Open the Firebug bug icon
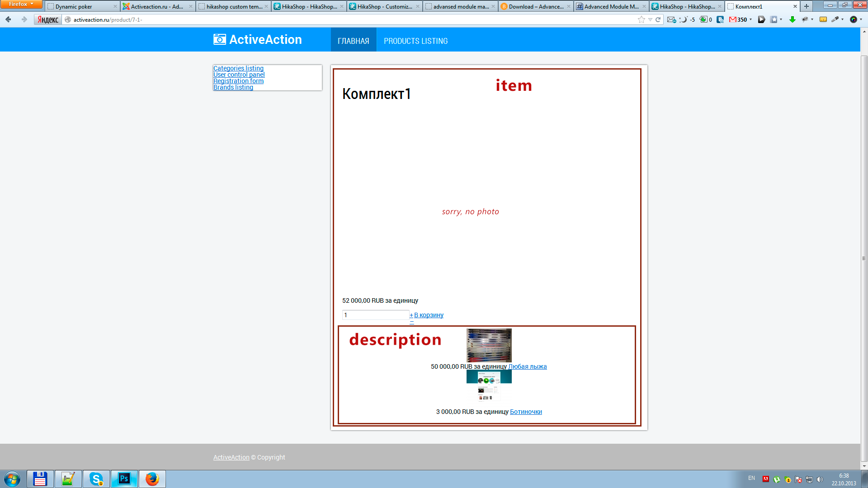This screenshot has width=868, height=488. 805,19
